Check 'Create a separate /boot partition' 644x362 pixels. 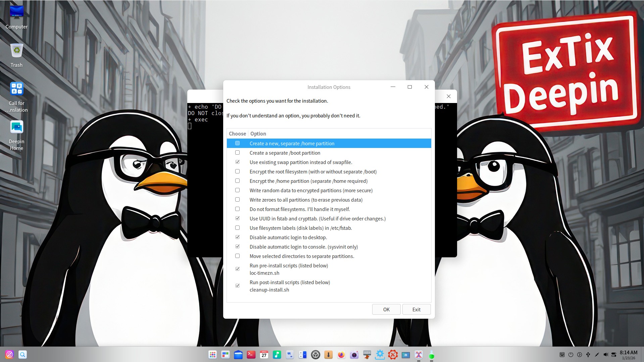[x=238, y=153]
